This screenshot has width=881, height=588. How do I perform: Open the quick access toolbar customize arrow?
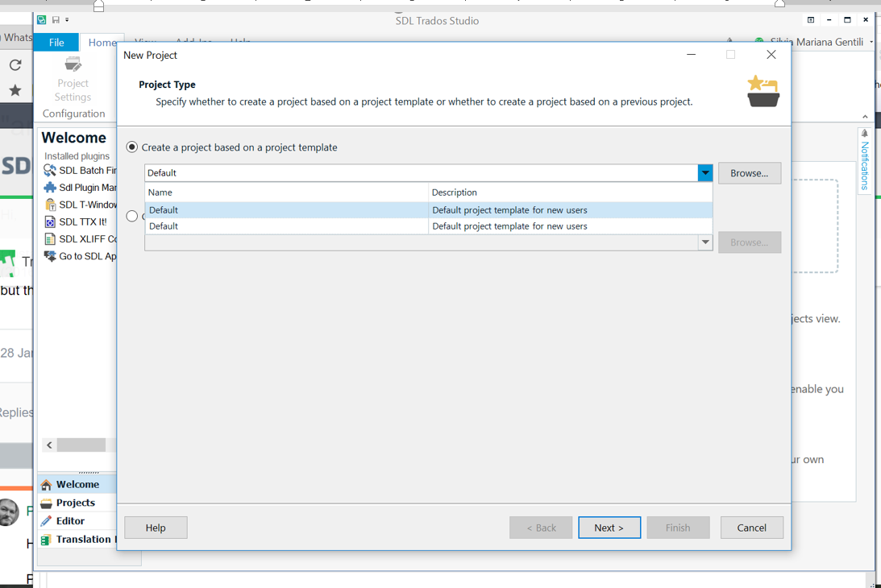pos(67,20)
